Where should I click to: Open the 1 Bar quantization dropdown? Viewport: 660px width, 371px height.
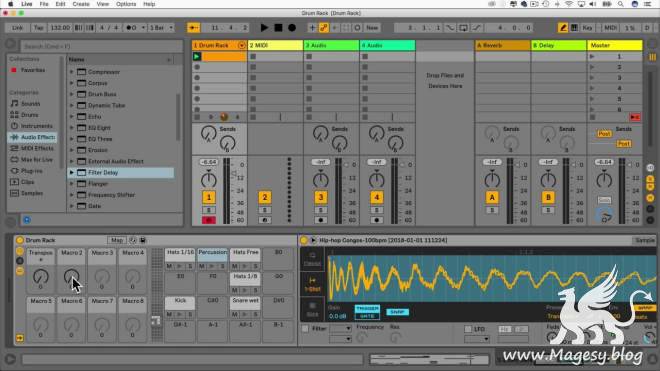coord(161,28)
